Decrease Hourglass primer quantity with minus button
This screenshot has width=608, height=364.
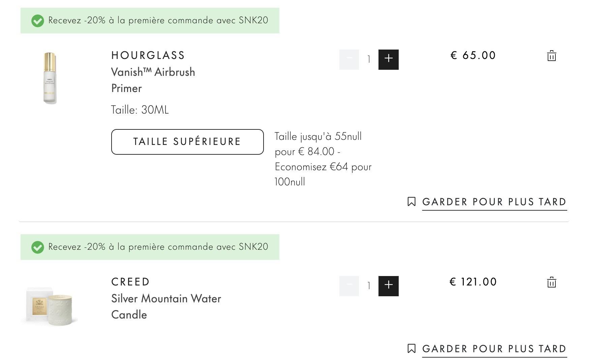[349, 60]
